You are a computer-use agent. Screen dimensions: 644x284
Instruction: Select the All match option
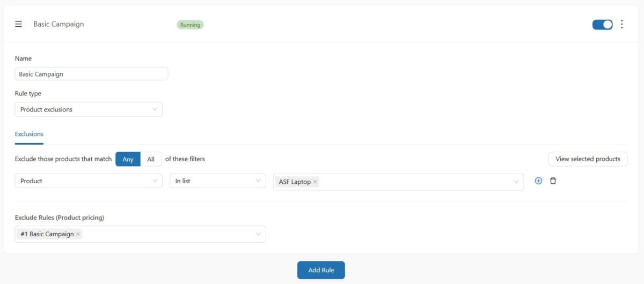[151, 159]
